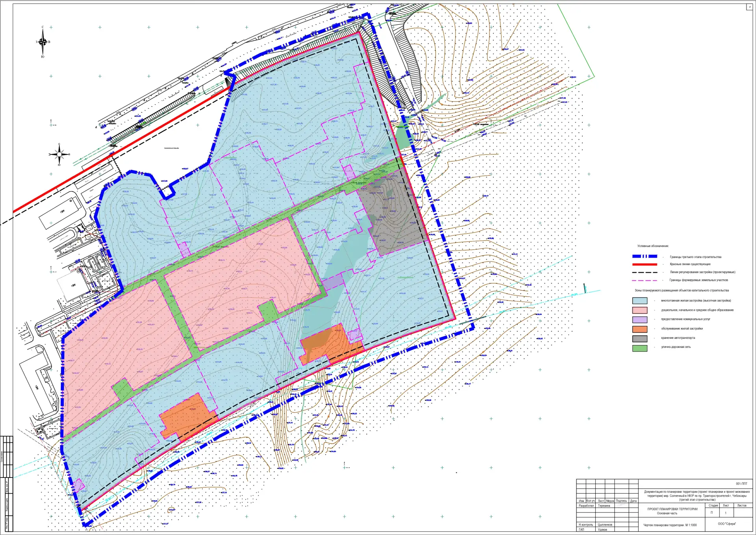This screenshot has width=756, height=535.
Task: Click the purple legend swatch for коммунальных услуг
Action: click(x=640, y=320)
